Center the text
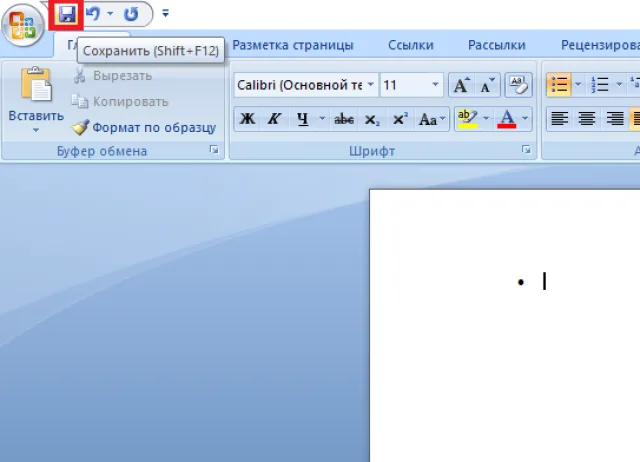The width and height of the screenshot is (640, 462). [x=587, y=119]
